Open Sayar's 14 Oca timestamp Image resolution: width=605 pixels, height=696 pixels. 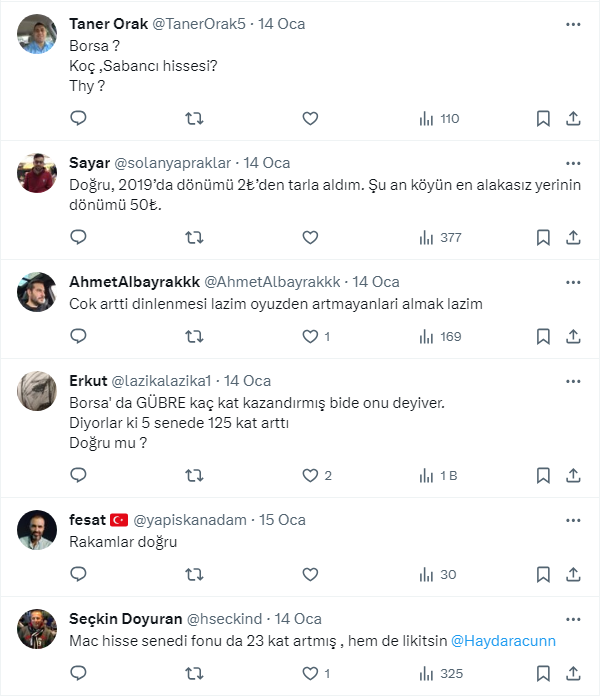267,162
